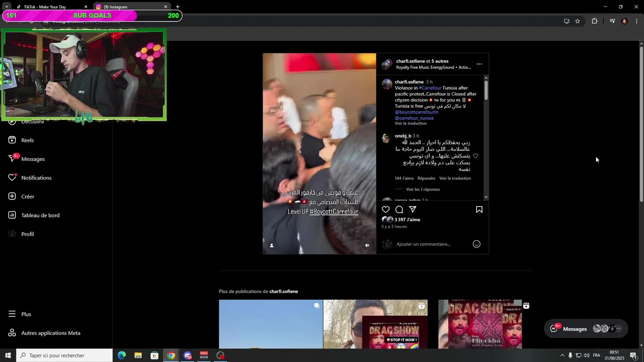Open Microsoft Store from the taskbar
The height and width of the screenshot is (362, 644).
coord(154,355)
